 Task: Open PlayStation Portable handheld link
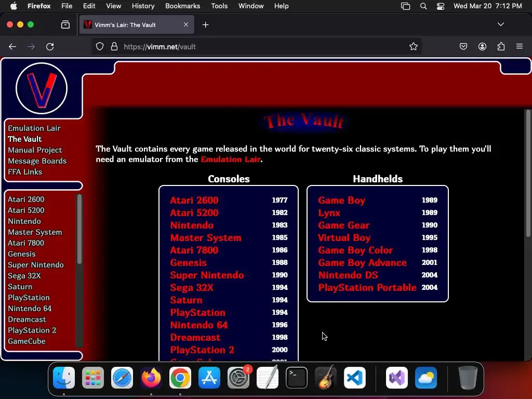coord(367,287)
